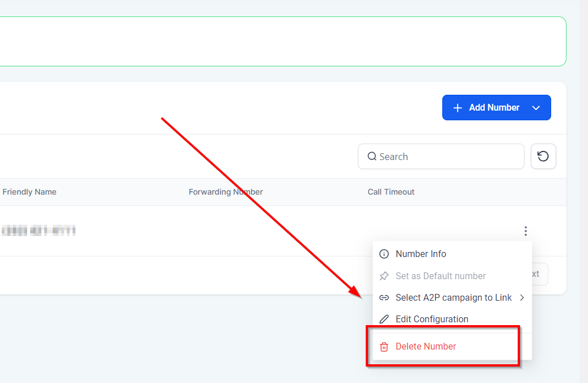Expand the A2P campaign submenu arrow

click(522, 298)
